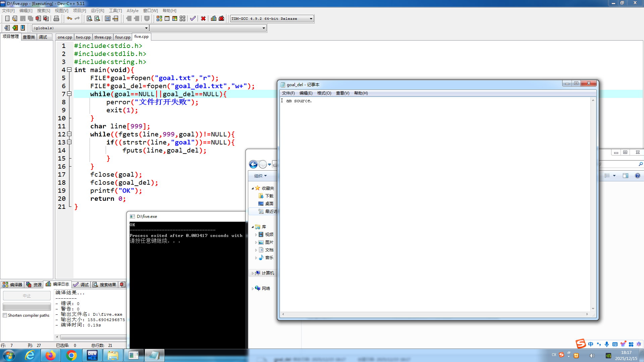Click the red X stop execution icon

pyautogui.click(x=203, y=18)
